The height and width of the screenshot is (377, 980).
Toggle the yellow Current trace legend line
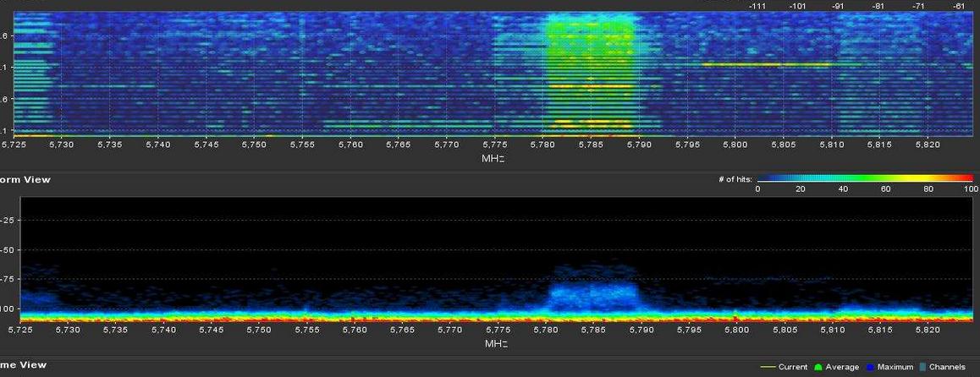pos(767,367)
